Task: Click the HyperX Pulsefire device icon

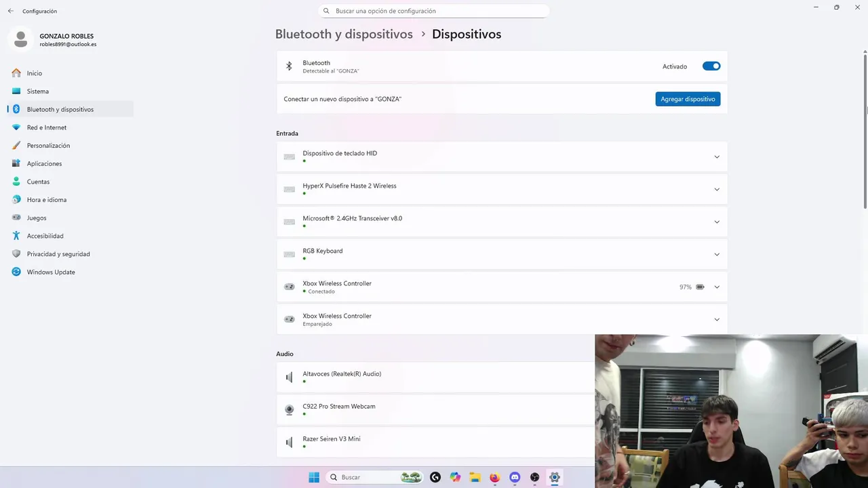Action: point(290,189)
